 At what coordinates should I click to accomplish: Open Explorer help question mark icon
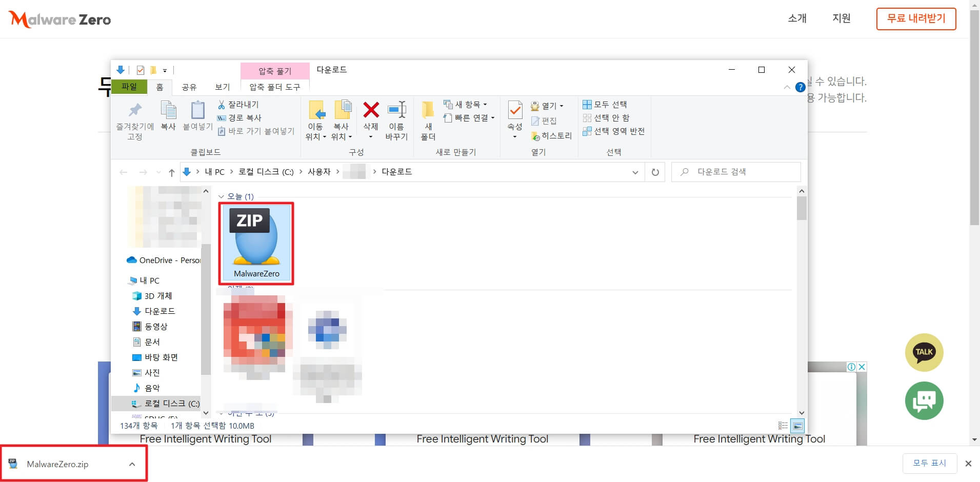(x=800, y=87)
